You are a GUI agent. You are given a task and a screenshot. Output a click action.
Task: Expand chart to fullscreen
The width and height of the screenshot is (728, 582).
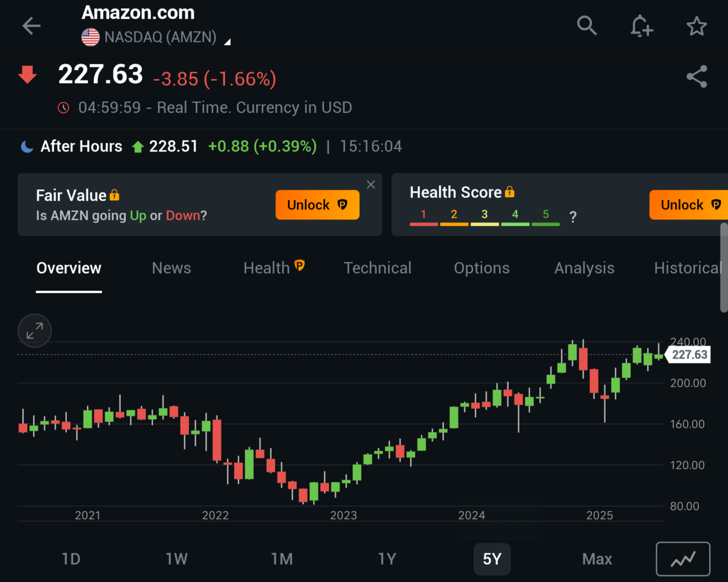[x=35, y=331]
